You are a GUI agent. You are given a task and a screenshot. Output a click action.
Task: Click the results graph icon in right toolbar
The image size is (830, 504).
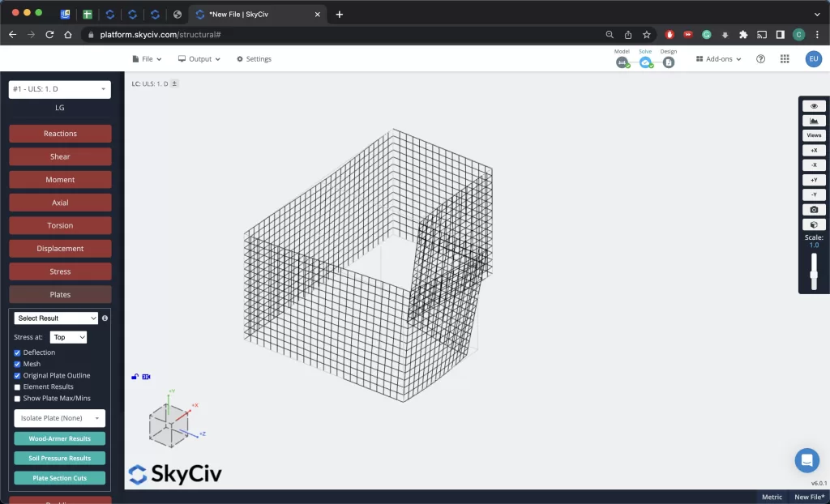pyautogui.click(x=814, y=121)
